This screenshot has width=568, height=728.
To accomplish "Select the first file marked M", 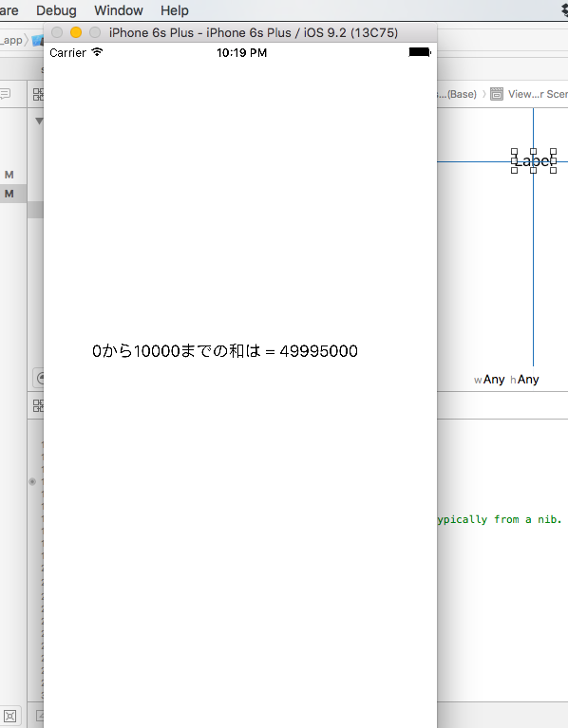I will [x=9, y=175].
